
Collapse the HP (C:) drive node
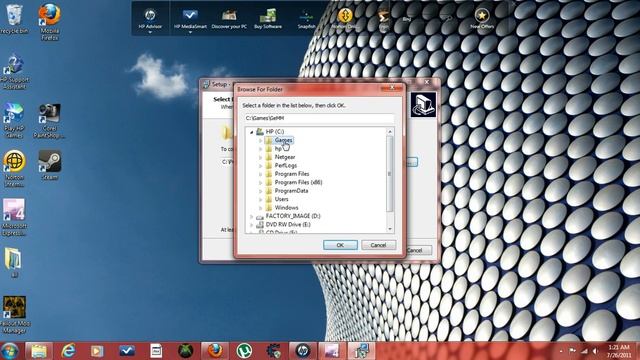click(251, 132)
